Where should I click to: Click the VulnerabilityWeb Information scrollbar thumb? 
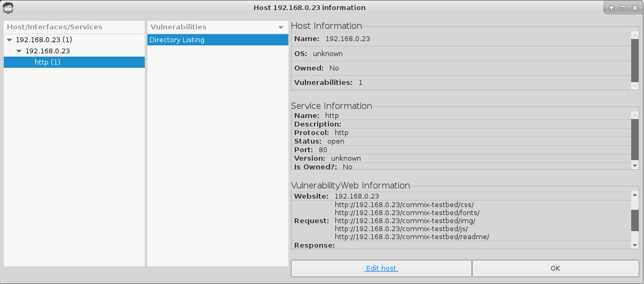point(635,220)
